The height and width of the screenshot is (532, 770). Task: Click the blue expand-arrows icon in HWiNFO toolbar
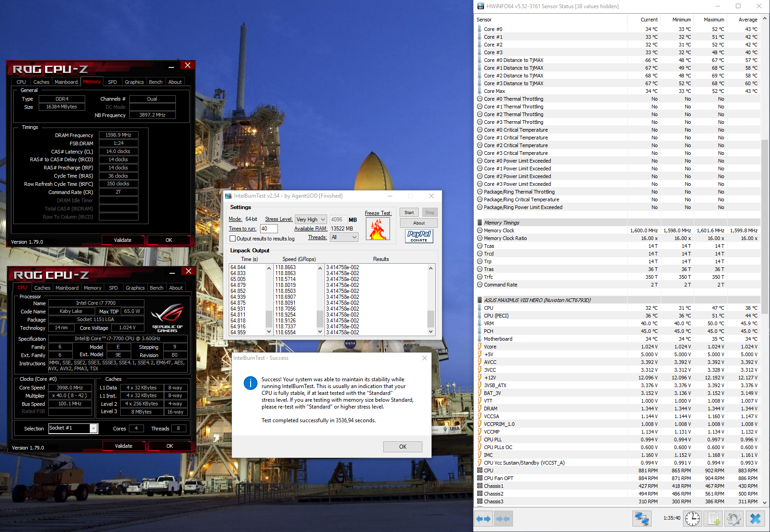483,519
